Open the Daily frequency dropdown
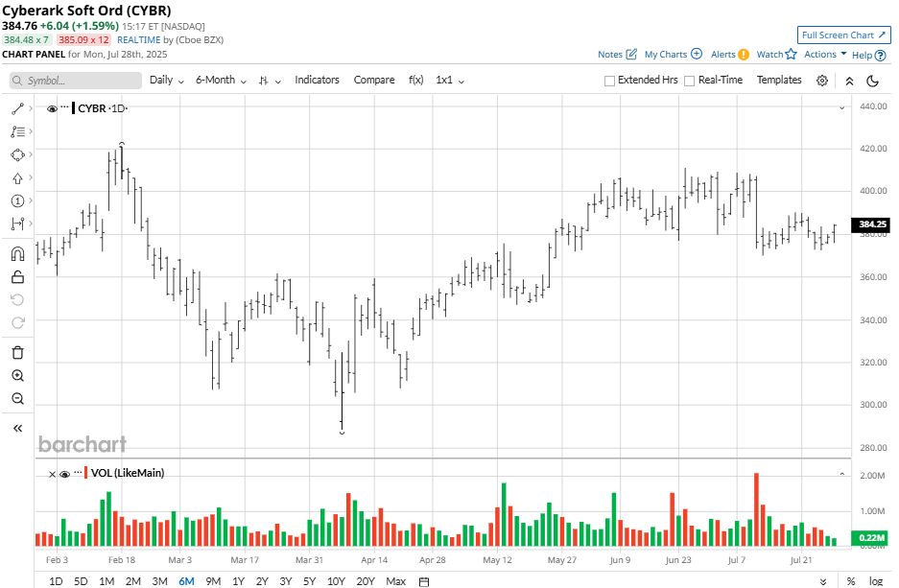This screenshot has width=899, height=588. coord(166,81)
